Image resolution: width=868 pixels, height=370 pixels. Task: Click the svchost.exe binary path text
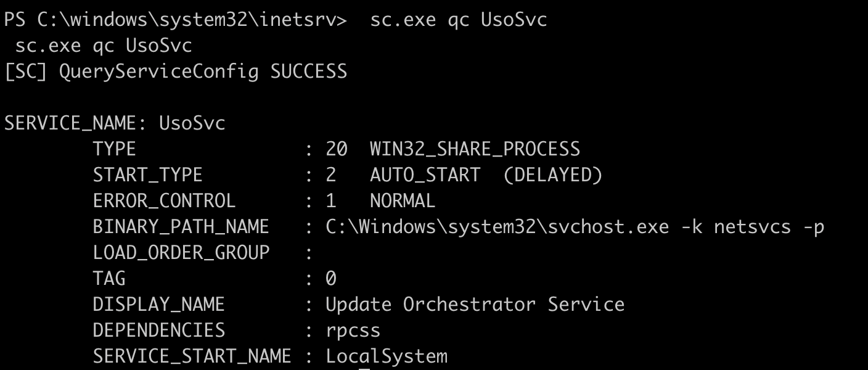[575, 227]
